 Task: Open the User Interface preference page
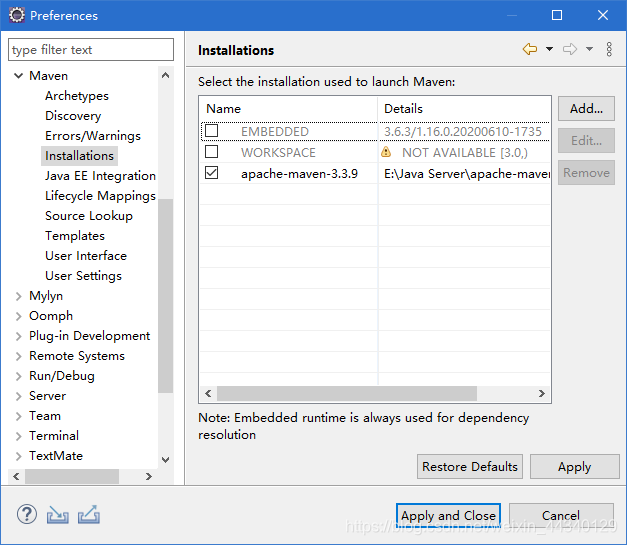point(86,256)
